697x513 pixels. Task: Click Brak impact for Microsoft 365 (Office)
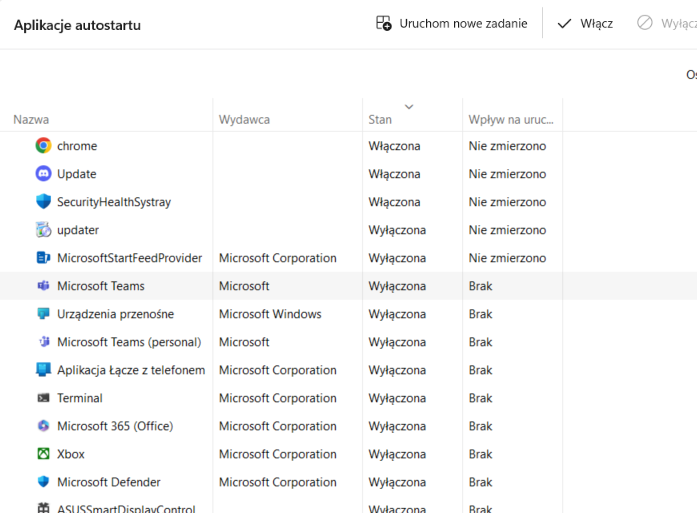(x=481, y=426)
